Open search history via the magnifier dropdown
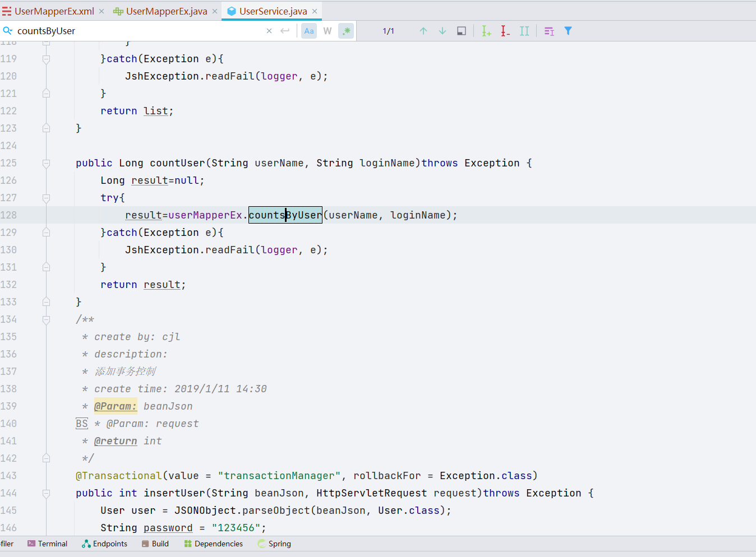 [x=8, y=31]
